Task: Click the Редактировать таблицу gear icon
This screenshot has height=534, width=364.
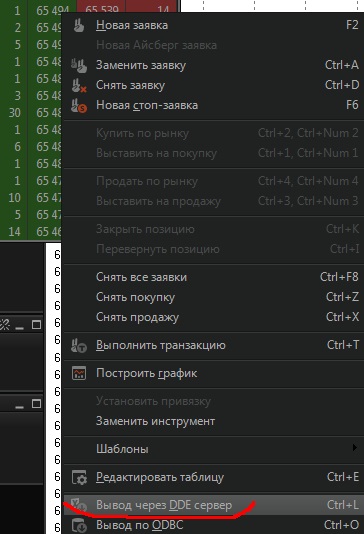Action: [x=79, y=477]
